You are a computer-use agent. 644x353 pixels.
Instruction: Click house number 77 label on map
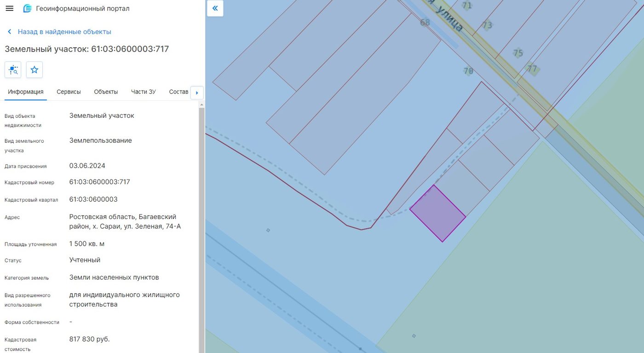[532, 69]
